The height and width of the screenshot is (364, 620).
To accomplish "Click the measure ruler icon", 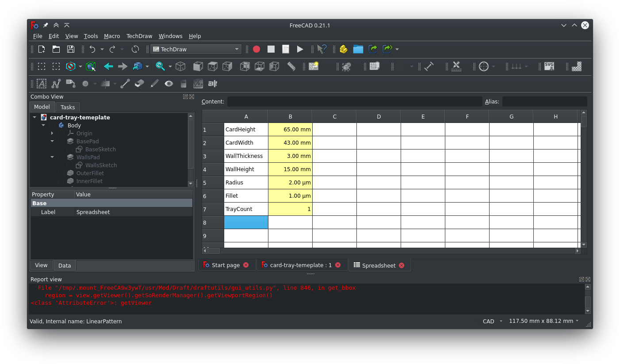I will click(x=291, y=66).
